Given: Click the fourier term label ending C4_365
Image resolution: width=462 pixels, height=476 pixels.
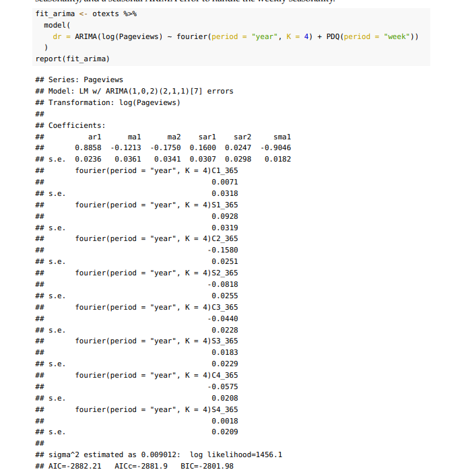Looking at the screenshot, I should 156,376.
